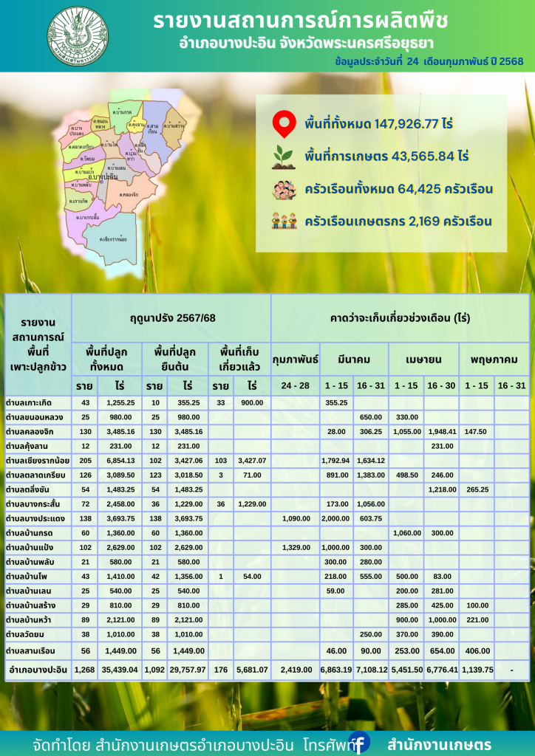
Task: Open the Facebook logo in footer
Action: click(358, 743)
